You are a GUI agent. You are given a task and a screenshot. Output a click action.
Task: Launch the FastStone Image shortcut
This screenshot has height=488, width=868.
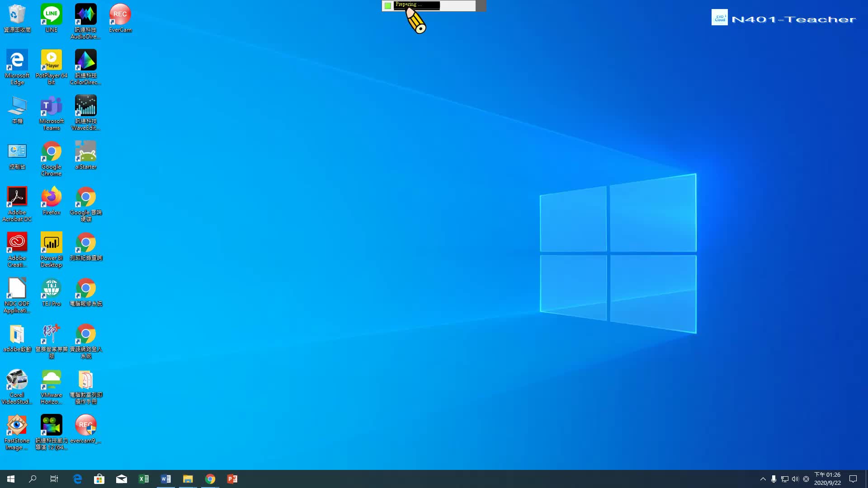(17, 432)
